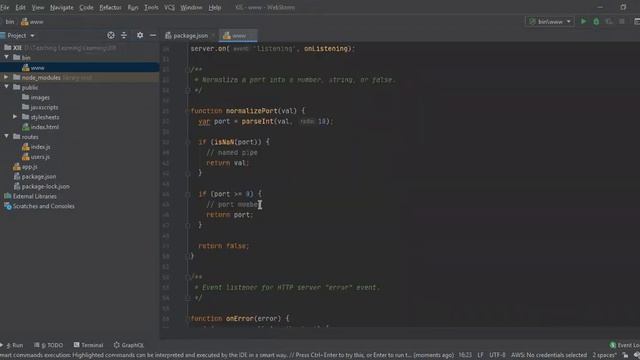This screenshot has height=360, width=640.
Task: Fold the onError function in the gutter
Action: tap(188, 318)
